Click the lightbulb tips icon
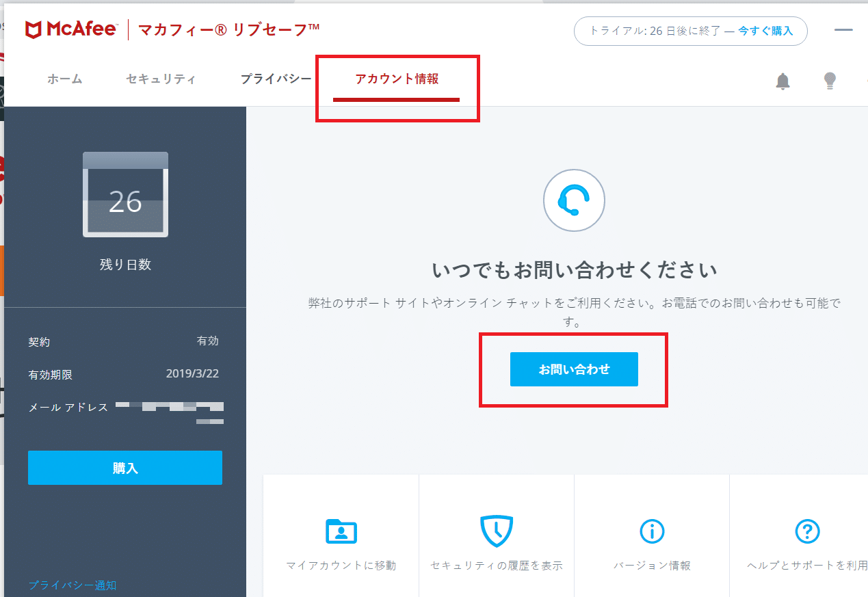This screenshot has width=868, height=597. (x=830, y=81)
